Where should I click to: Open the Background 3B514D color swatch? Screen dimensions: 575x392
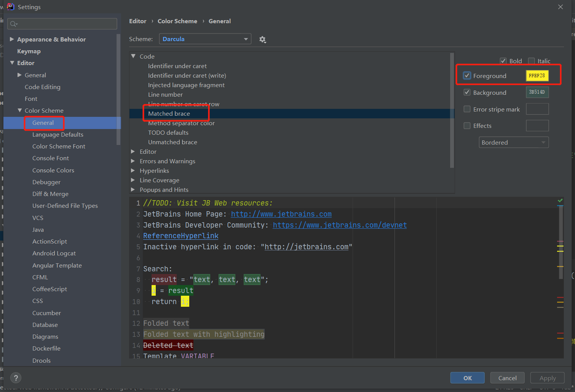[x=537, y=92]
